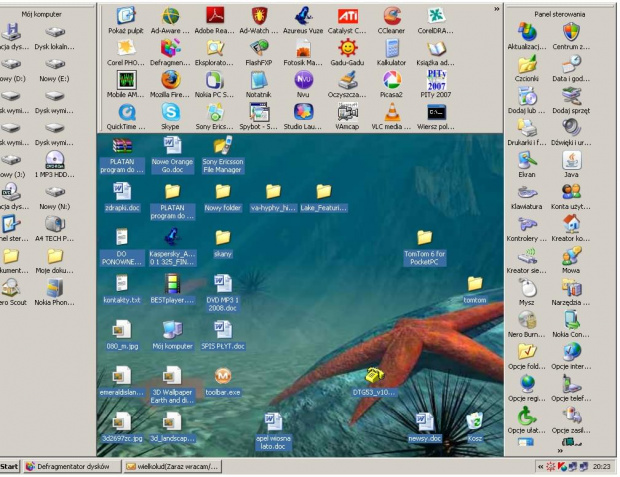The image size is (620, 477).
Task: Click Pokaż pulpit to show the desktop
Action: pyautogui.click(x=126, y=21)
